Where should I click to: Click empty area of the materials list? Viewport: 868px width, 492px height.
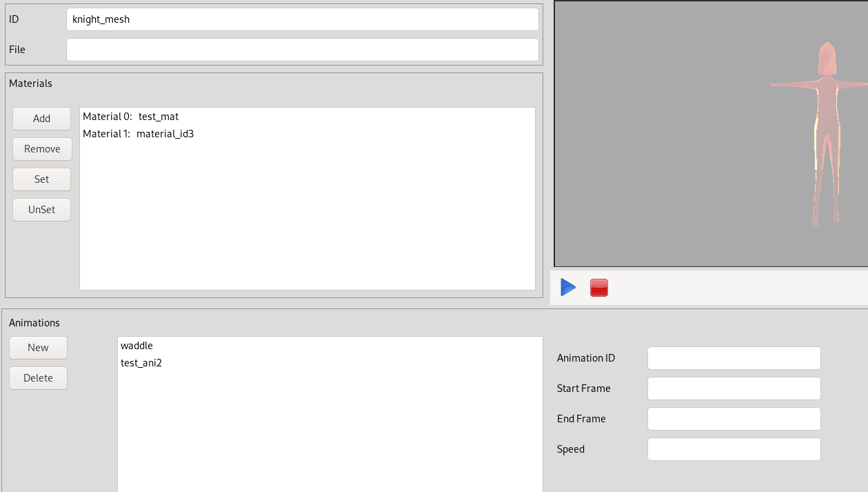point(307,221)
